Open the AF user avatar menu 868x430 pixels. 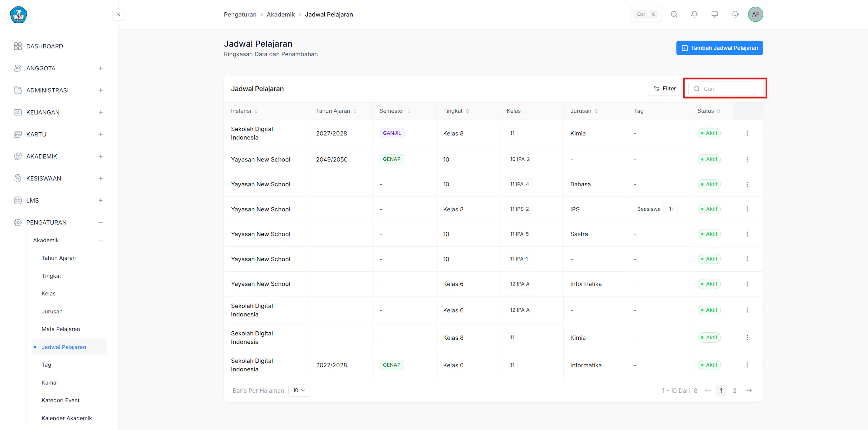click(x=755, y=14)
